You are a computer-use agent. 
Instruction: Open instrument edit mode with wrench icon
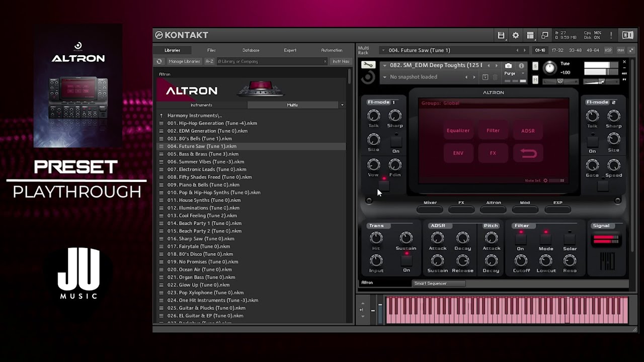point(368,65)
